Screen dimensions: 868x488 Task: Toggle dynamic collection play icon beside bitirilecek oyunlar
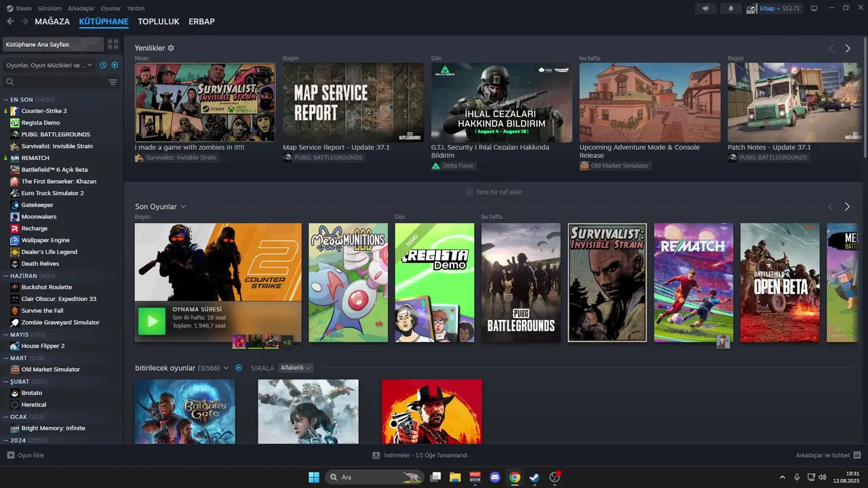click(239, 367)
